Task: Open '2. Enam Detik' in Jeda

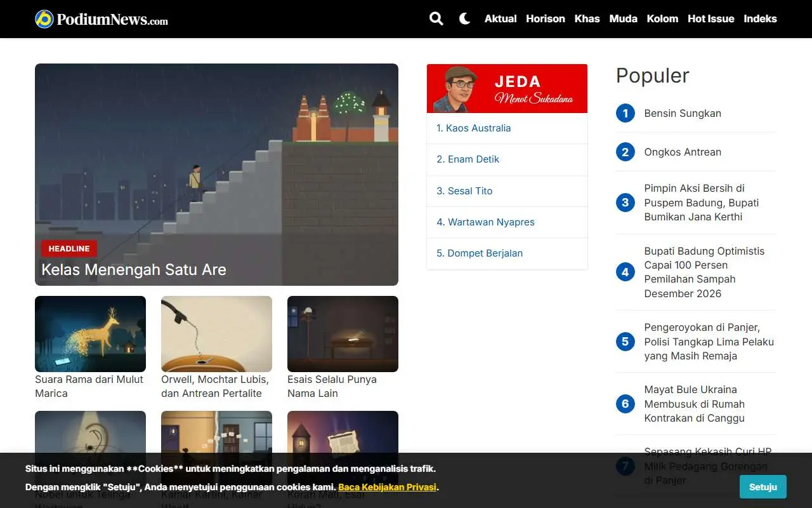Action: 468,159
